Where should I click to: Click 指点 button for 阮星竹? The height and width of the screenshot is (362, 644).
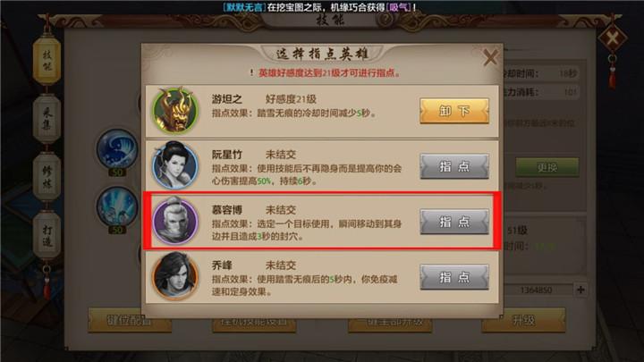coord(454,166)
